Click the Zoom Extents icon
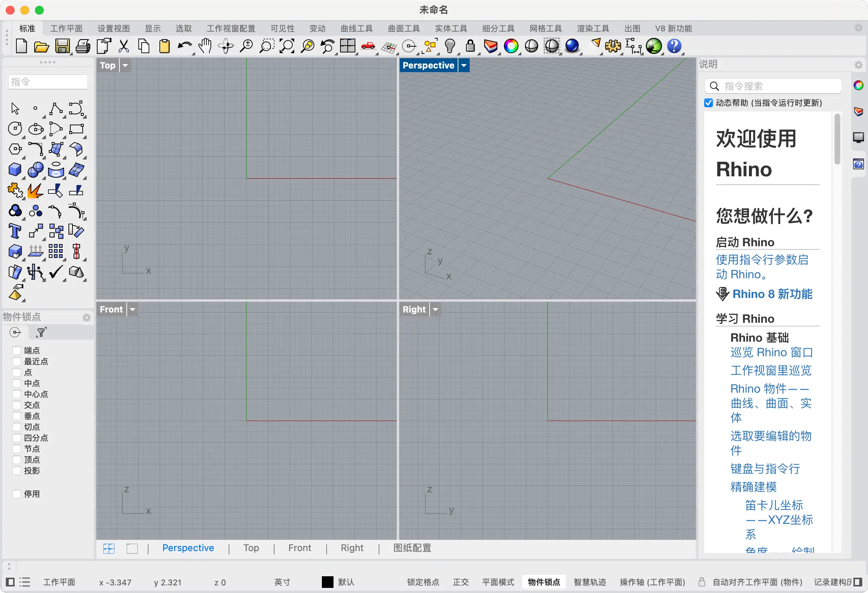Viewport: 868px width, 593px height. [x=287, y=46]
